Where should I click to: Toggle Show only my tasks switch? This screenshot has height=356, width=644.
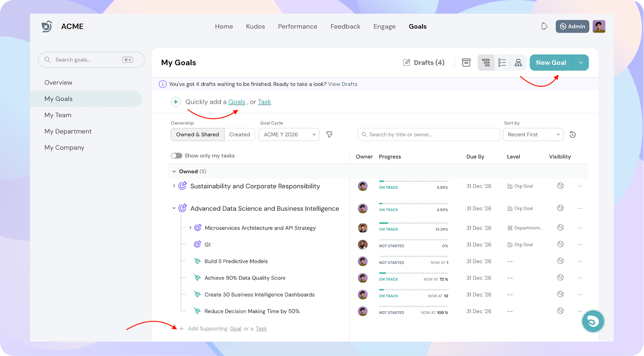176,156
